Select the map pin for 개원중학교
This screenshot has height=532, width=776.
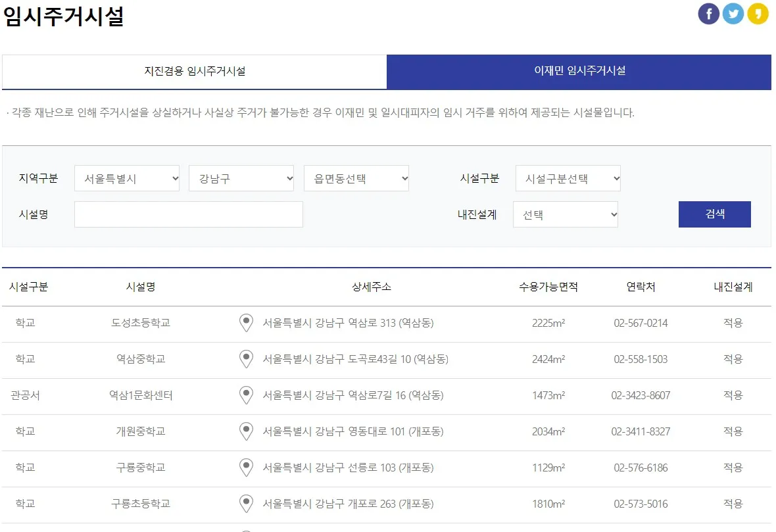point(246,431)
